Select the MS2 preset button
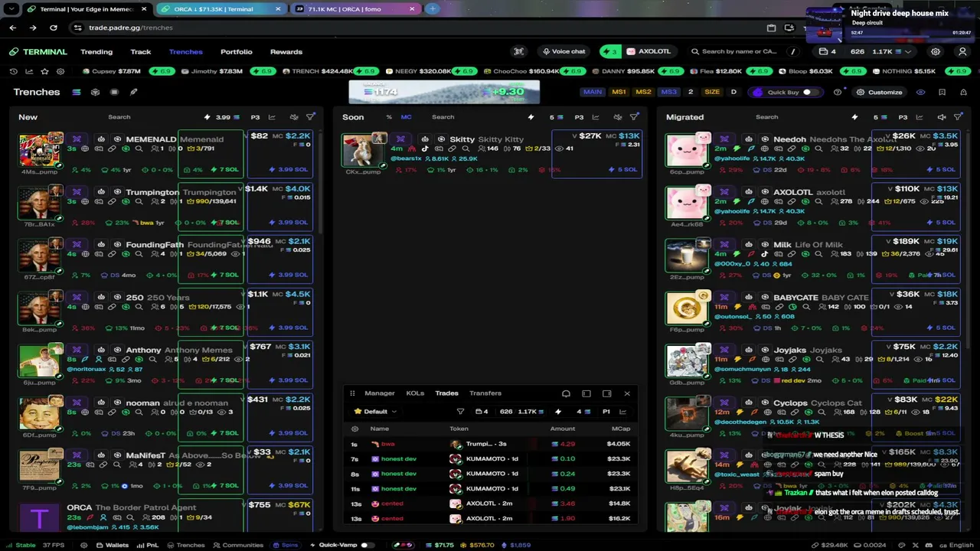Screen dimensions: 980x551 643,92
